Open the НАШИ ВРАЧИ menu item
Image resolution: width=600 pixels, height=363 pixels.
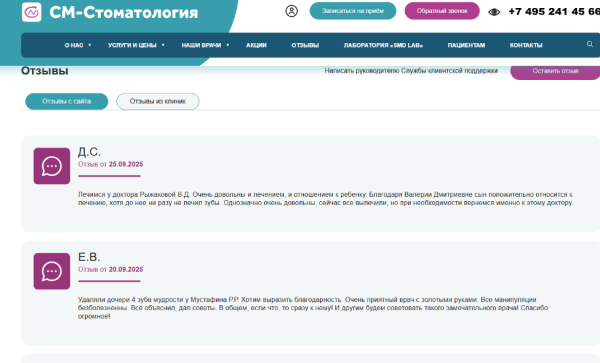(201, 45)
